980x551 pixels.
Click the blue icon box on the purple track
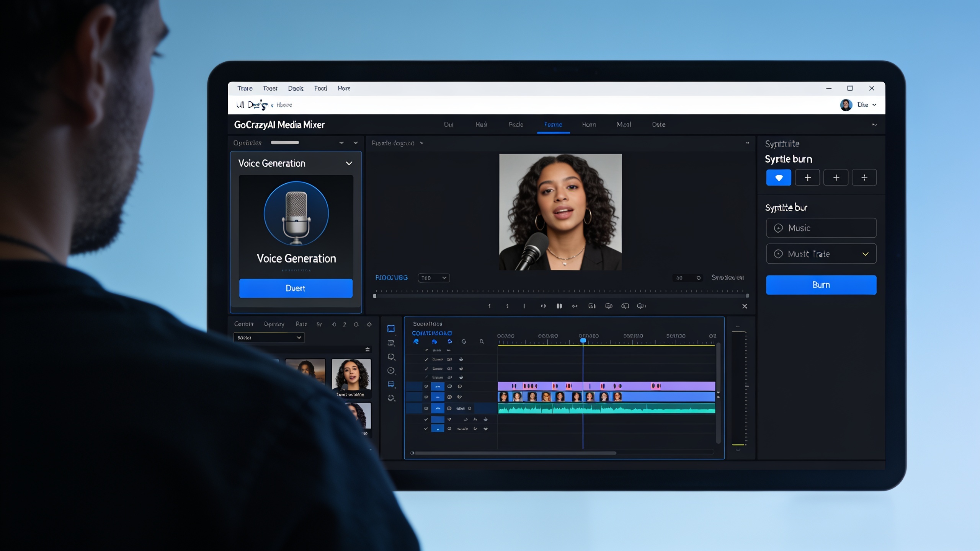[438, 386]
